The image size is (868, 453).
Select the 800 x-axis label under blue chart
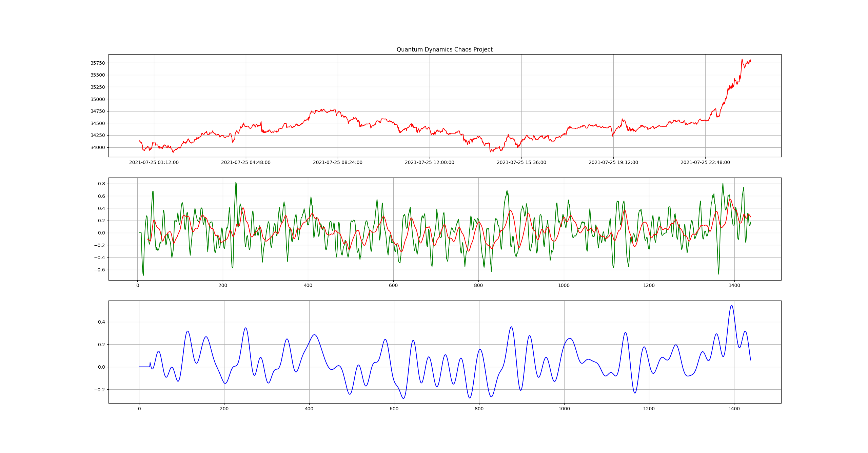click(479, 409)
